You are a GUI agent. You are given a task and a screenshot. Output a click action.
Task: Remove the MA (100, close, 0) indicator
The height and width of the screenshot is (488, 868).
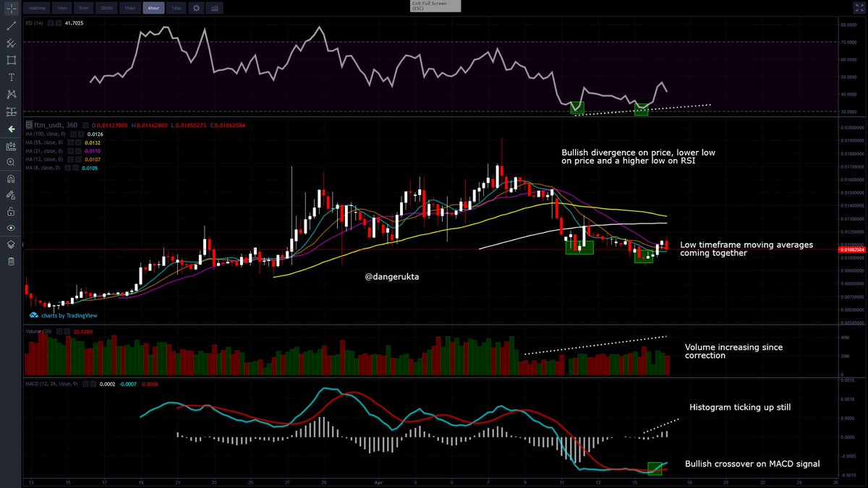(x=81, y=134)
